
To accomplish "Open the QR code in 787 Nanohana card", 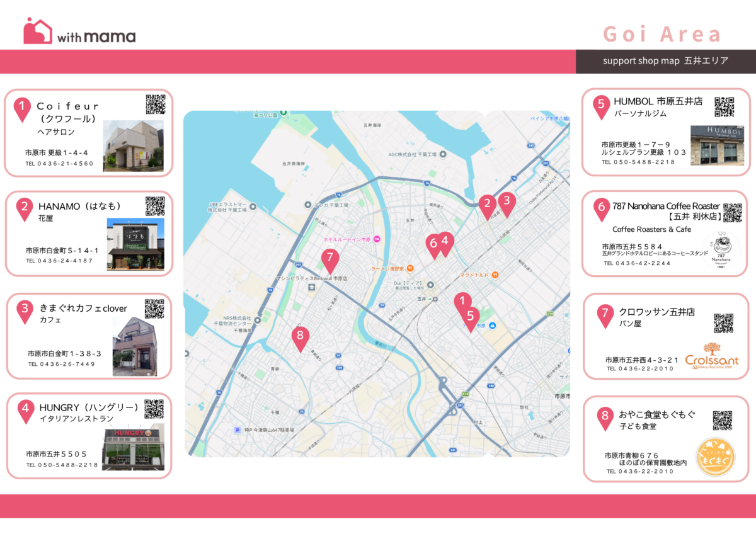I will coord(733,213).
